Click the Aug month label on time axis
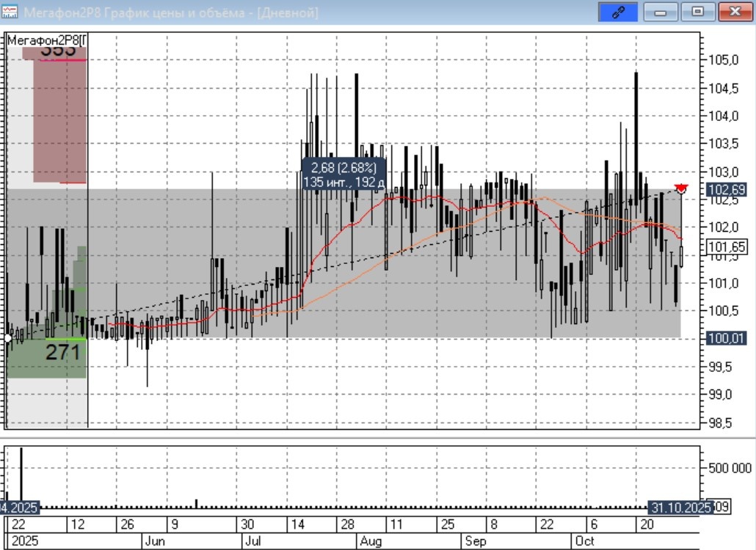Image resolution: width=756 pixels, height=550 pixels. pos(371,541)
